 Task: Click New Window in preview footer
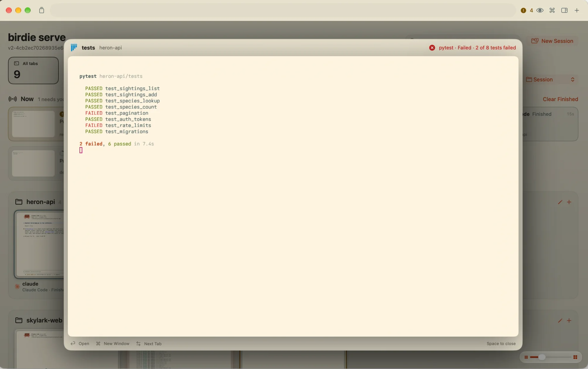point(113,343)
